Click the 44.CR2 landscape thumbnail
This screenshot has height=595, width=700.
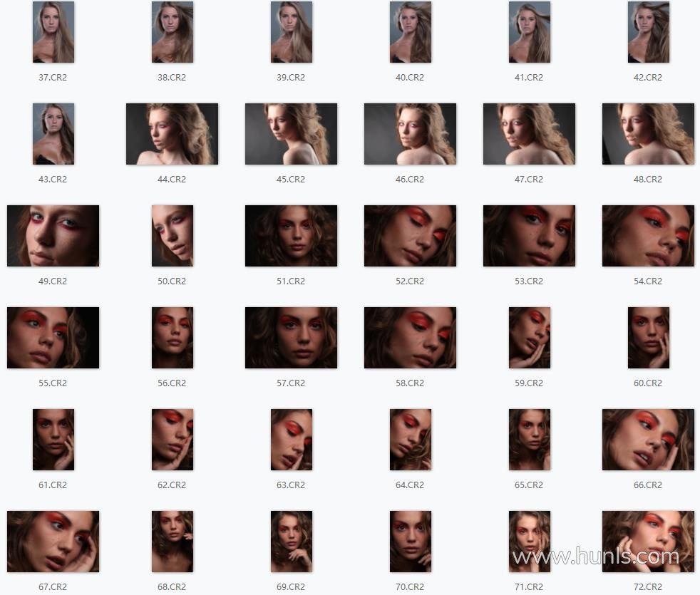[x=173, y=134]
